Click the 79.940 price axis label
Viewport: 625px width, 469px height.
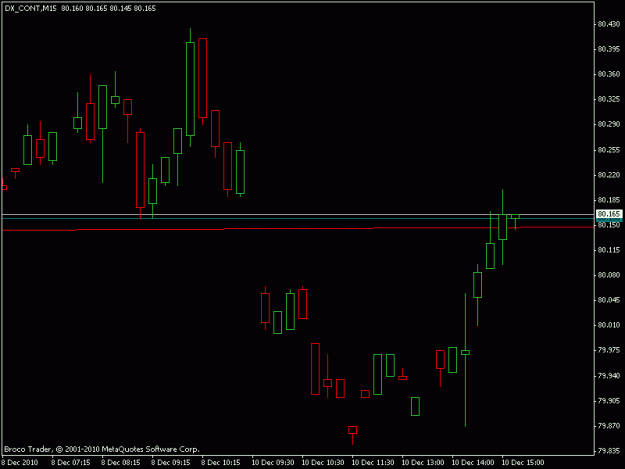(609, 376)
